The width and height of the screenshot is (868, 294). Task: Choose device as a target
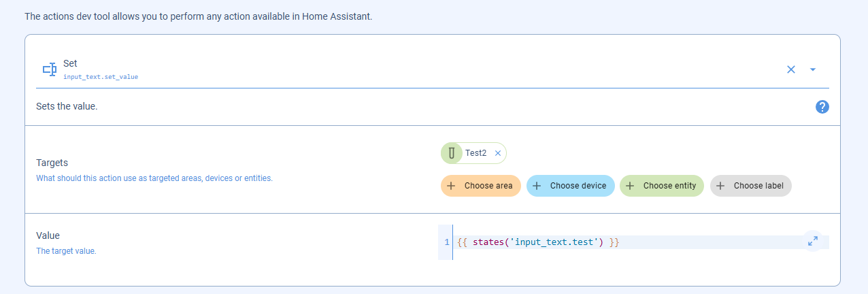[x=571, y=186]
